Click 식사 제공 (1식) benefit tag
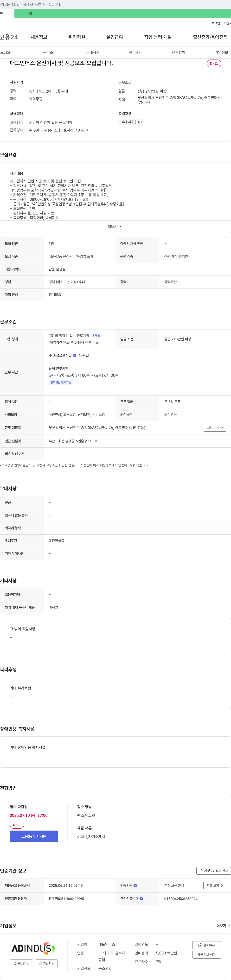Image resolution: width=231 pixels, height=980 pixels. (131, 122)
